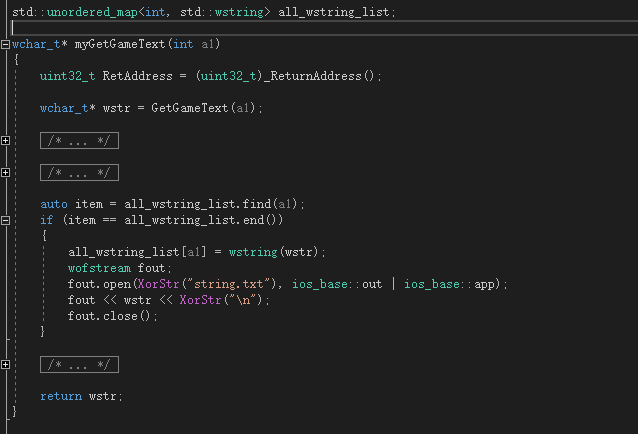
Task: Click the unordered_map type name
Action: pos(92,12)
